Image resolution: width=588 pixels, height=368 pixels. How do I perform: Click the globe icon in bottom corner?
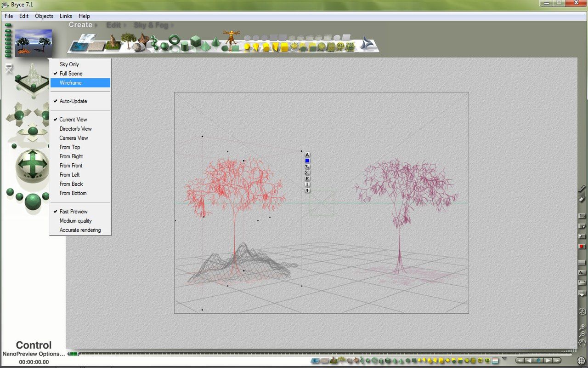tap(582, 361)
